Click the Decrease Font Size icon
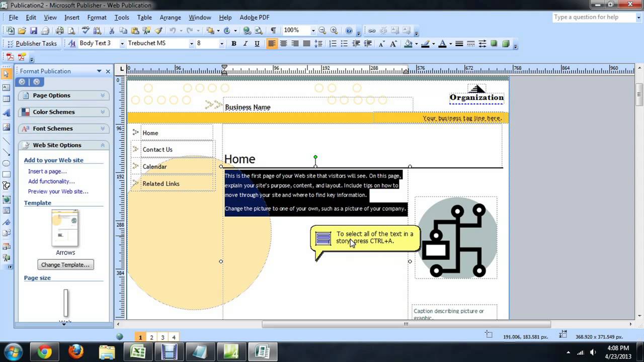Screen dimensions: 644x362 pyautogui.click(x=382, y=44)
